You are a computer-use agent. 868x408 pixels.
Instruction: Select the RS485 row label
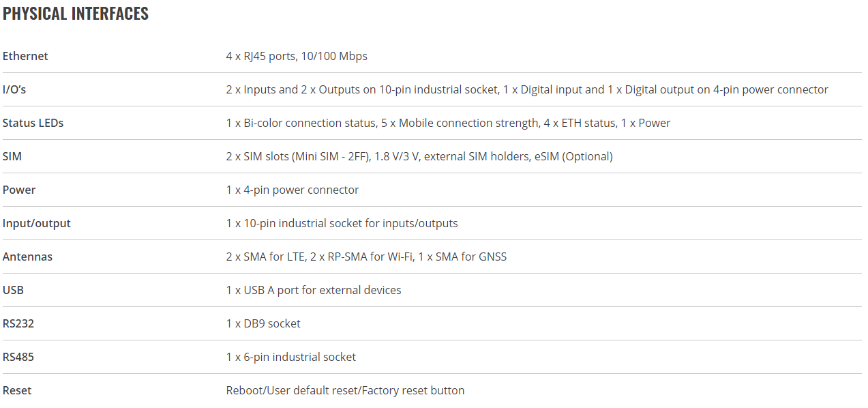tap(18, 357)
